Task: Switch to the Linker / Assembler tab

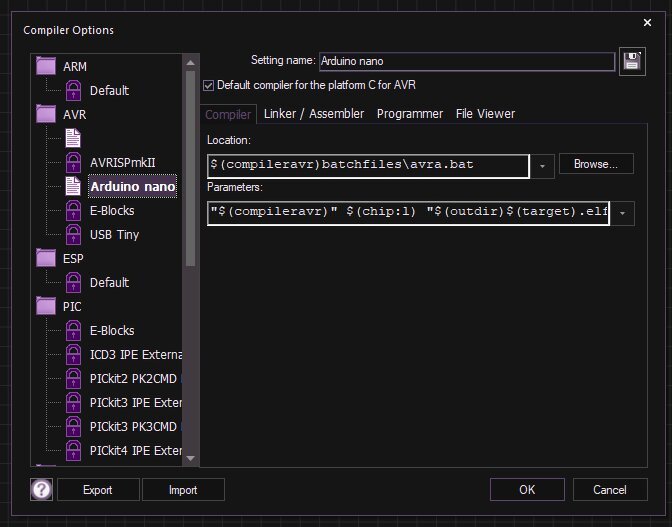Action: (x=314, y=114)
